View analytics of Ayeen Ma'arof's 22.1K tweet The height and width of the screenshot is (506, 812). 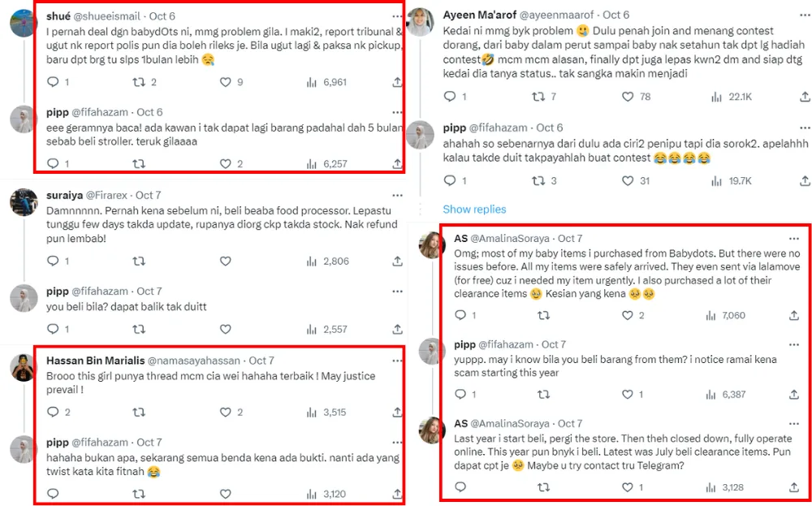[x=716, y=97]
